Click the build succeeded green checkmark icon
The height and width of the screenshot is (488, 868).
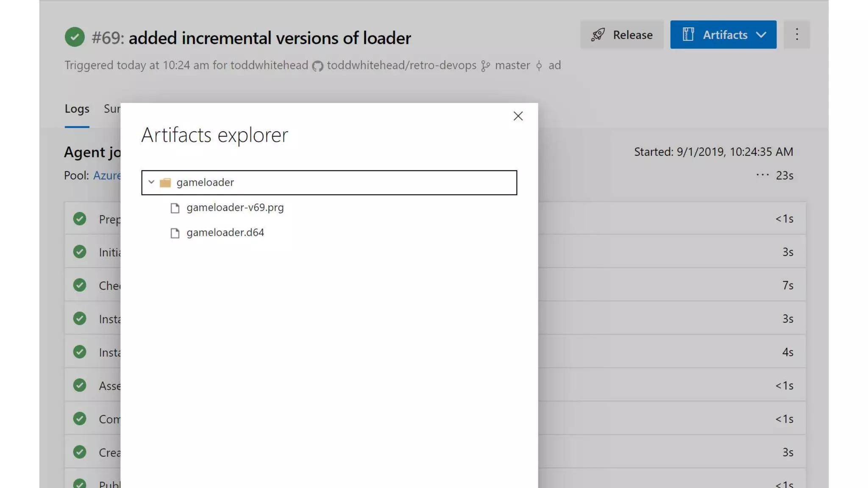(x=75, y=37)
